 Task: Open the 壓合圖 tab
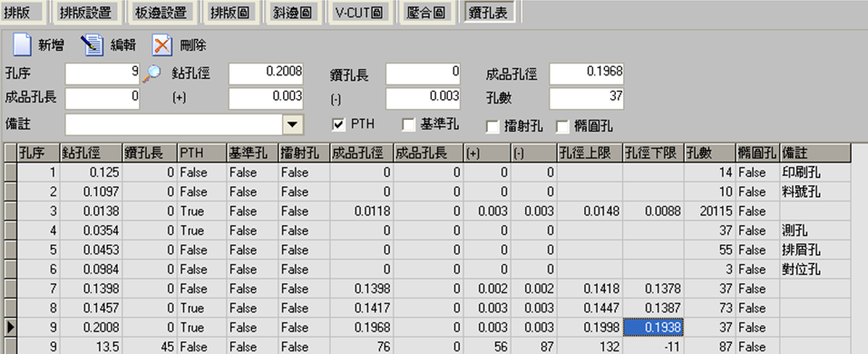[427, 12]
